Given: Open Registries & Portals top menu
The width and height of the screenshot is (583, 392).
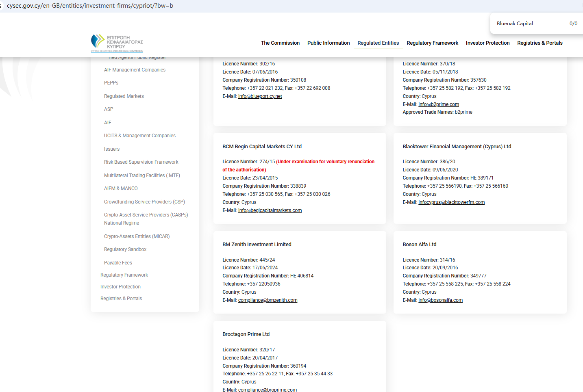Looking at the screenshot, I should tap(539, 43).
